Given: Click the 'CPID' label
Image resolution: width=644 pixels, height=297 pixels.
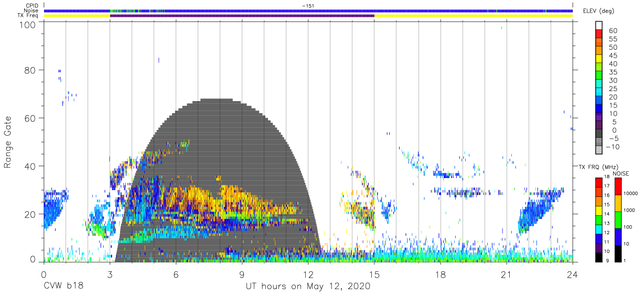Looking at the screenshot, I should [x=32, y=5].
